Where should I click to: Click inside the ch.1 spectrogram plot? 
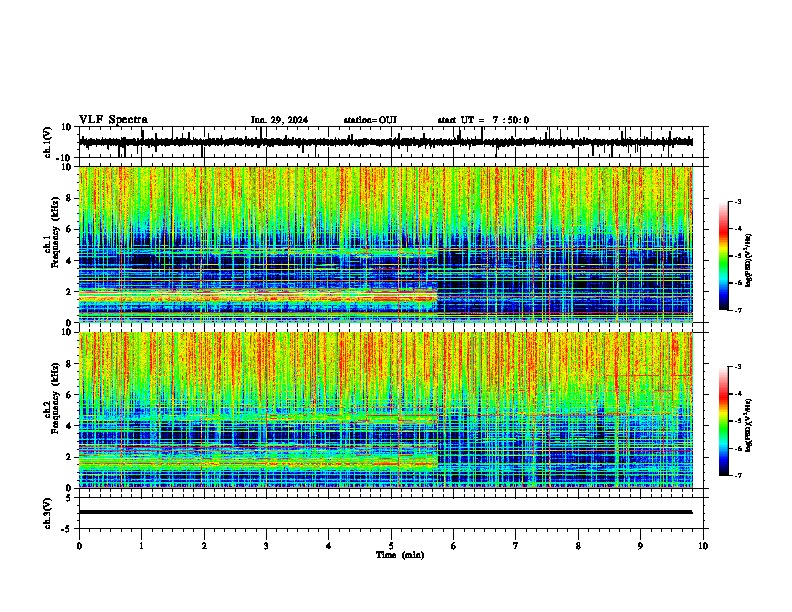pyautogui.click(x=386, y=244)
